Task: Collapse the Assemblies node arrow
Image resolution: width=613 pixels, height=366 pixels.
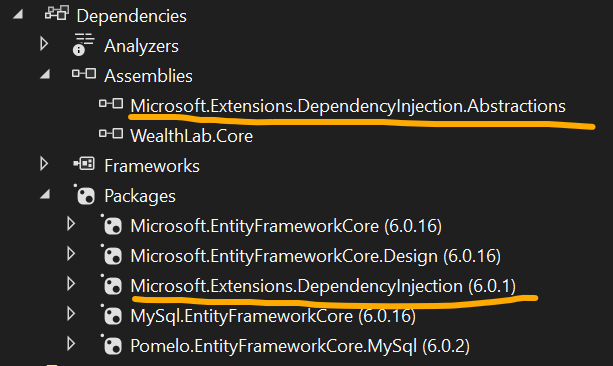Action: [45, 74]
